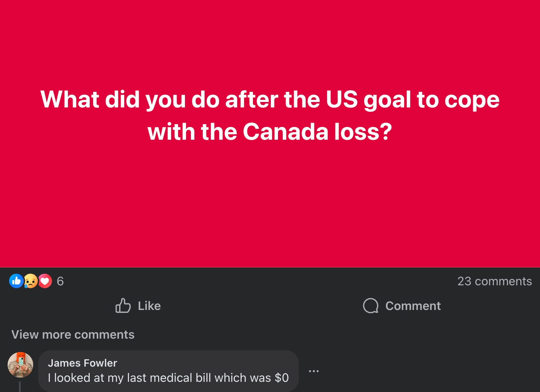This screenshot has width=540, height=392.
Task: Open James Fowler's profile via his name
Action: coord(82,363)
